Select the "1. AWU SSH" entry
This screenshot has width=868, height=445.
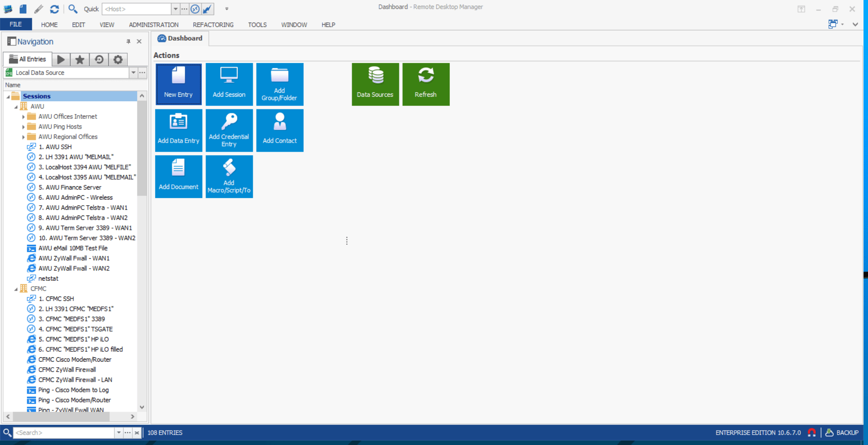55,147
